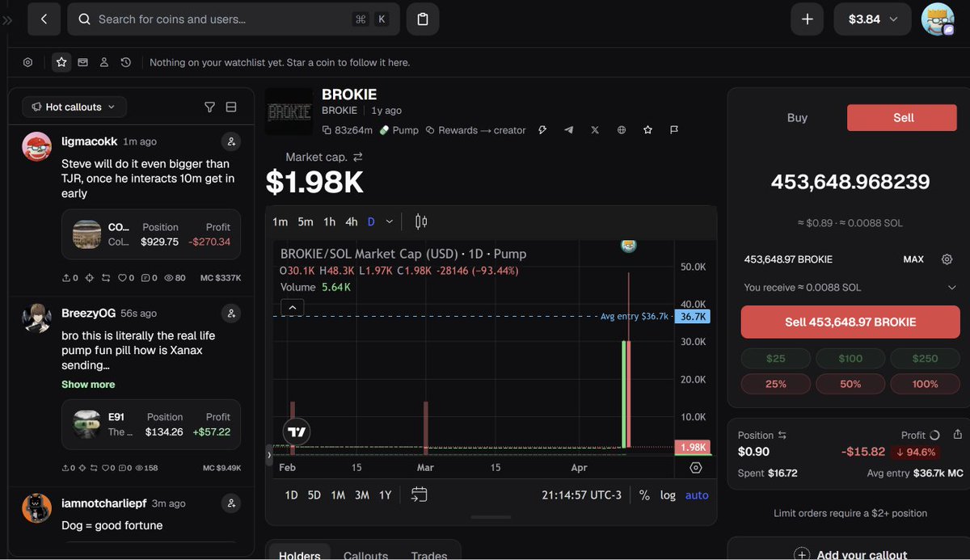Viewport: 970px width, 560px height.
Task: Select 100% sell preset
Action: pyautogui.click(x=925, y=384)
